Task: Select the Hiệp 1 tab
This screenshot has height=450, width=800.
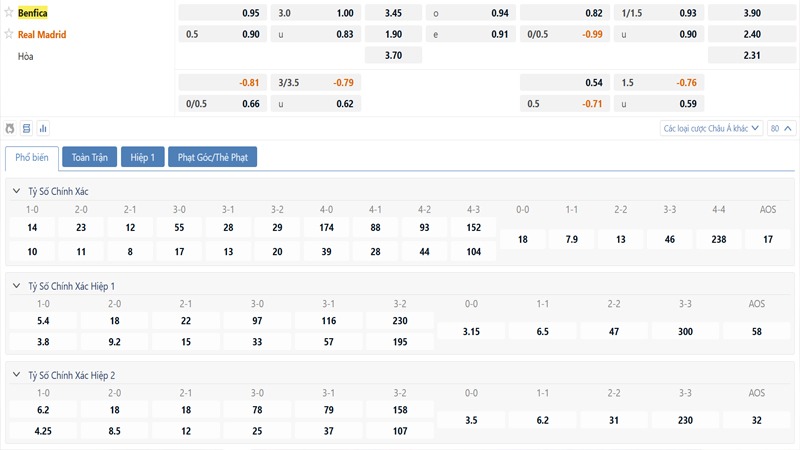Action: point(142,157)
